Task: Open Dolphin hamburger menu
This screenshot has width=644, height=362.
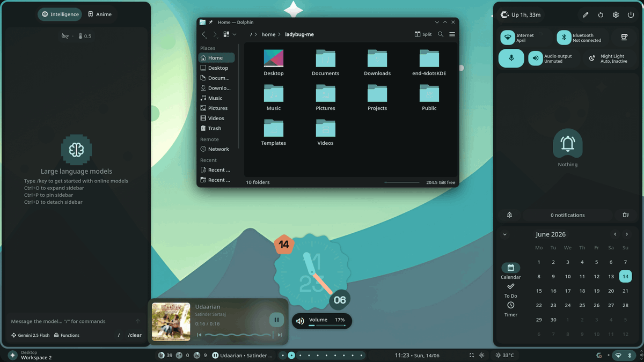Action: pos(452,34)
